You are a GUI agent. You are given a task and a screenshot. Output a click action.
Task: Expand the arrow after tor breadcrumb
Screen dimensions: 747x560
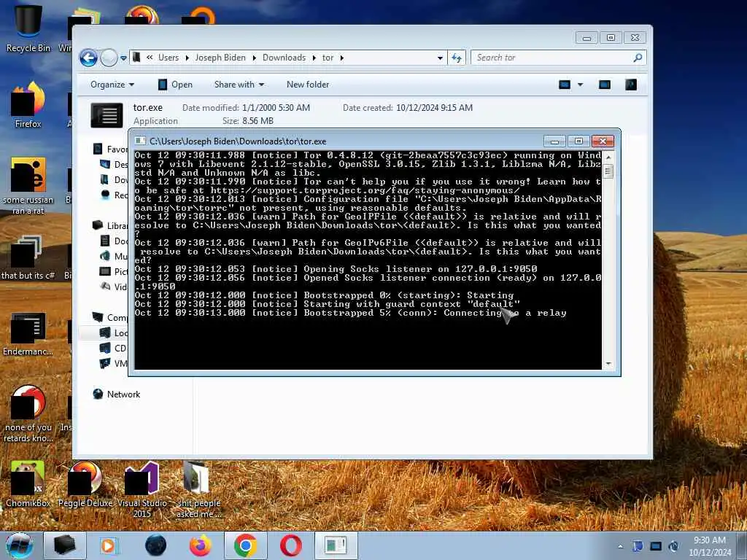tap(342, 58)
